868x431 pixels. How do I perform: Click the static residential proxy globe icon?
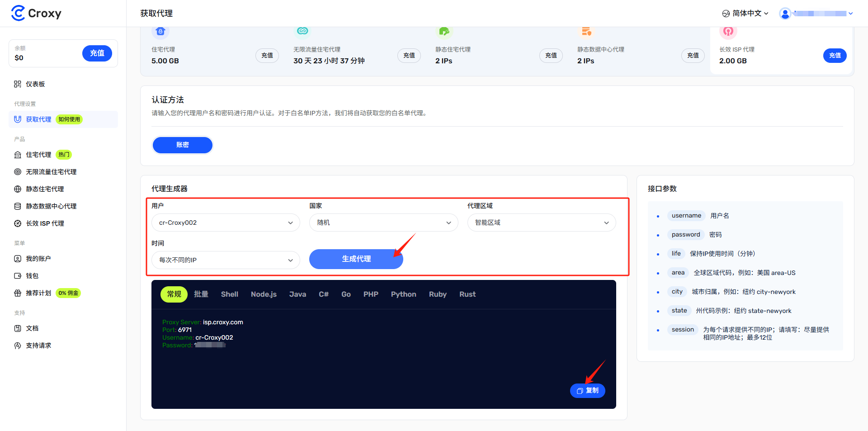coord(18,189)
